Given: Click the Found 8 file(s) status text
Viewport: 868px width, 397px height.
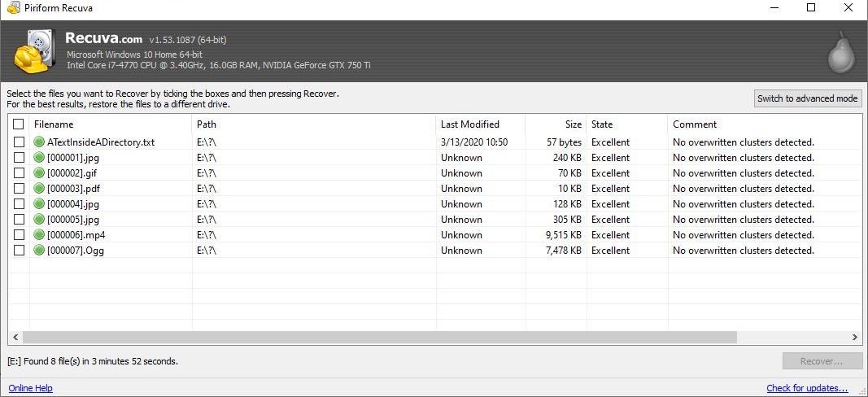Looking at the screenshot, I should click(x=93, y=361).
